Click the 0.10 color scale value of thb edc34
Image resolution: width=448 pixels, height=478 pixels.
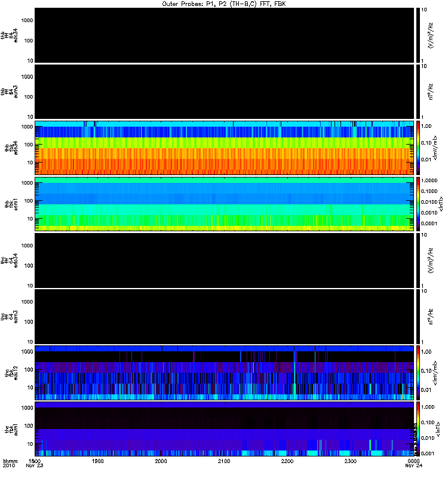pos(426,143)
